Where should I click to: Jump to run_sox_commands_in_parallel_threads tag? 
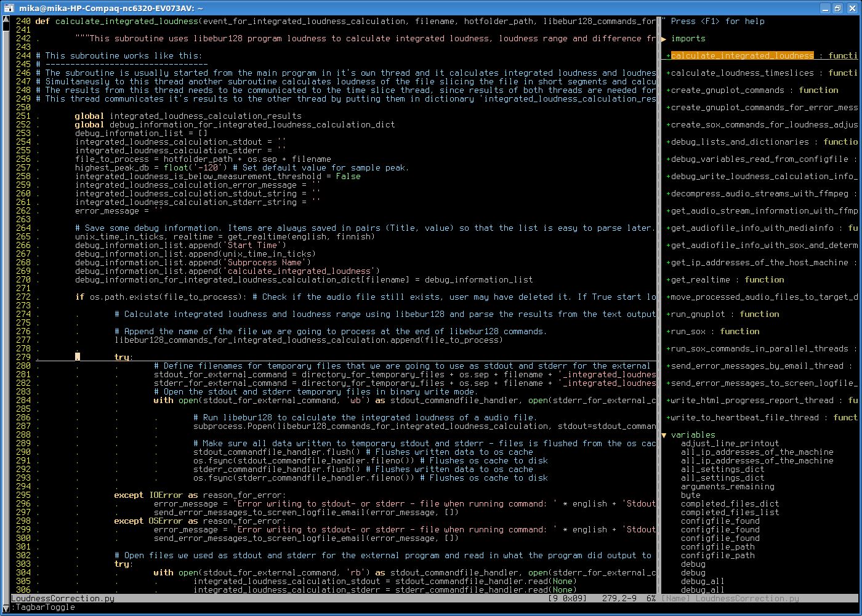(x=760, y=349)
